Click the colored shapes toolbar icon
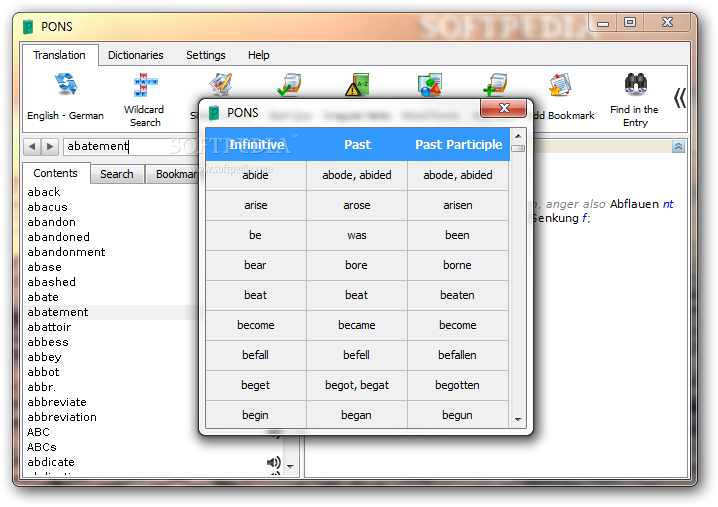Viewport: 718px width, 507px height. coord(430,85)
